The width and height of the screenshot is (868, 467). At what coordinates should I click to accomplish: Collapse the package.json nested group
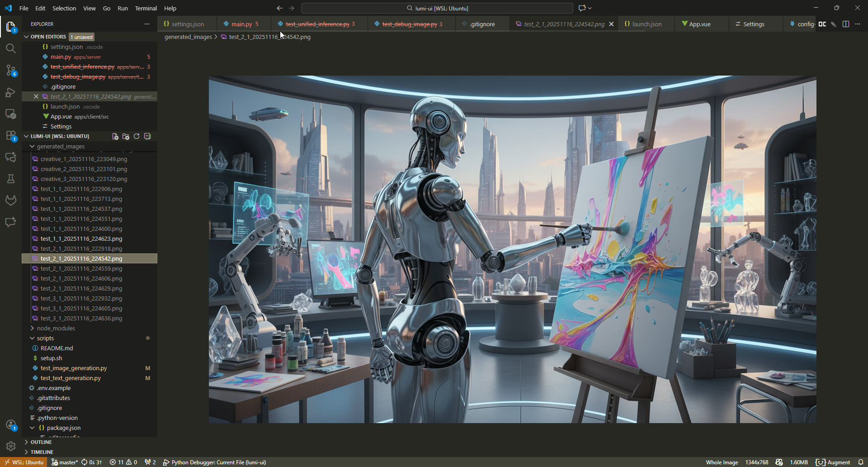[32, 428]
